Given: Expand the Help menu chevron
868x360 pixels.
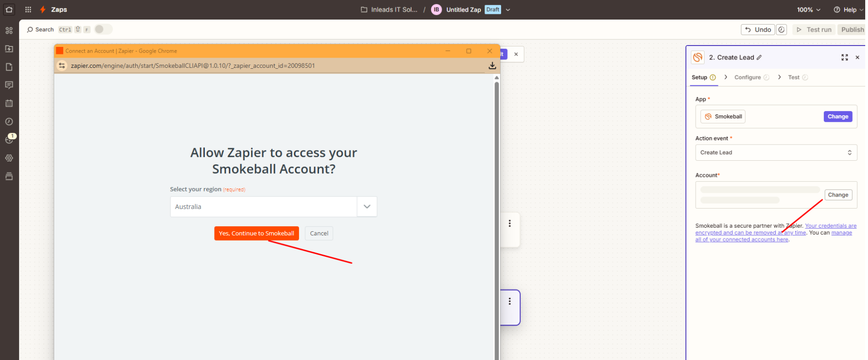Looking at the screenshot, I should tap(861, 10).
